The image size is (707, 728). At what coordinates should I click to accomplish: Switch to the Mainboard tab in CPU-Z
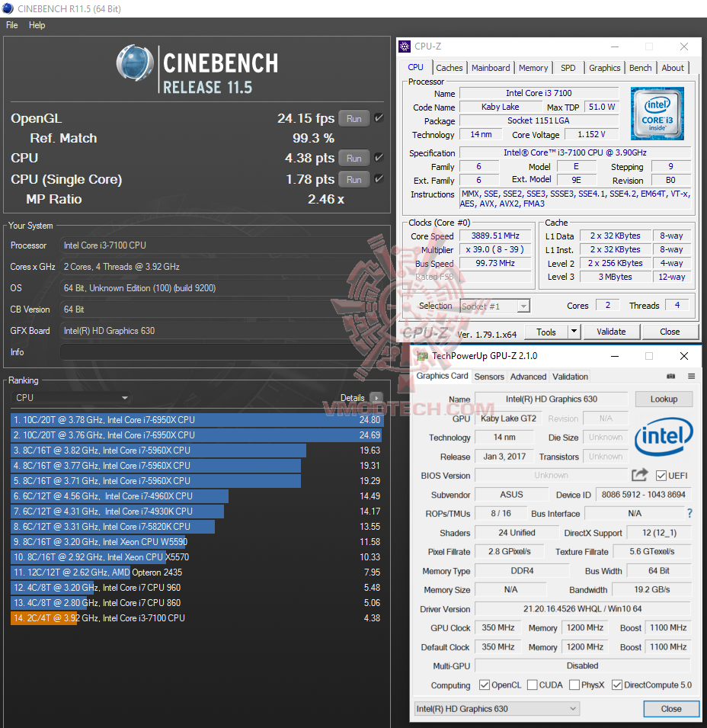coord(491,68)
